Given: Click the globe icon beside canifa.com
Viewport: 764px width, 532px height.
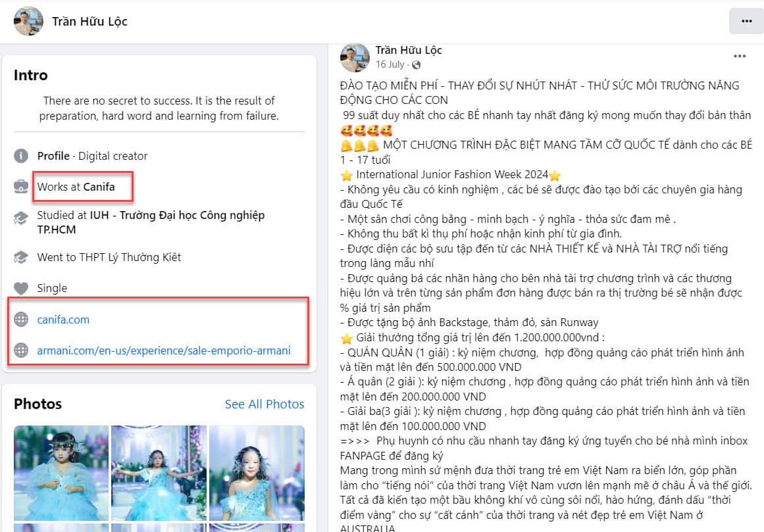Looking at the screenshot, I should click(21, 320).
